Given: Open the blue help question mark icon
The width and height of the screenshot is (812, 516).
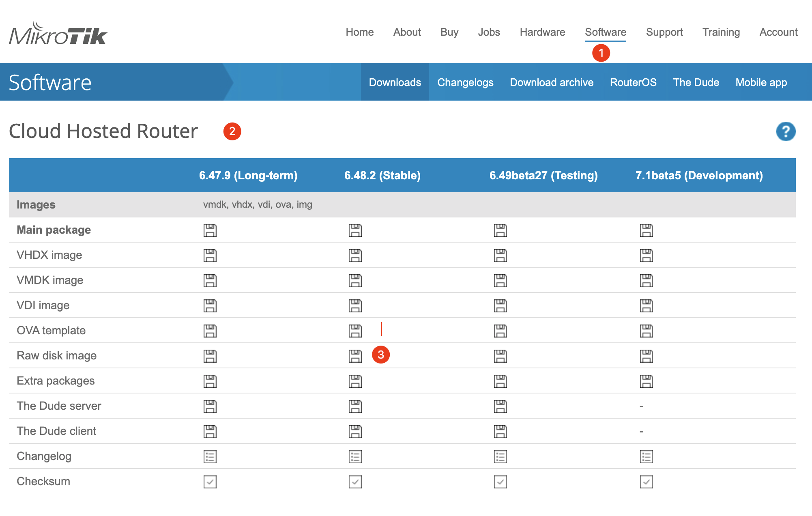Looking at the screenshot, I should pyautogui.click(x=786, y=131).
